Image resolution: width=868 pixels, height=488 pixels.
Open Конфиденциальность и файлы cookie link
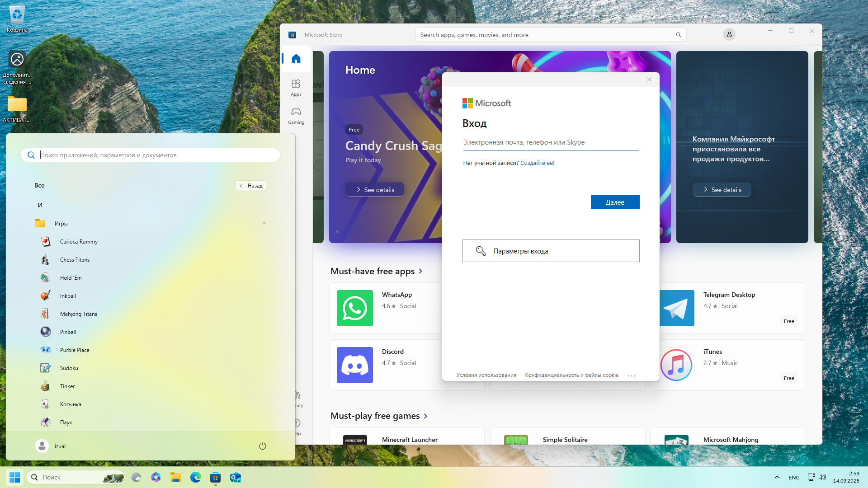571,375
